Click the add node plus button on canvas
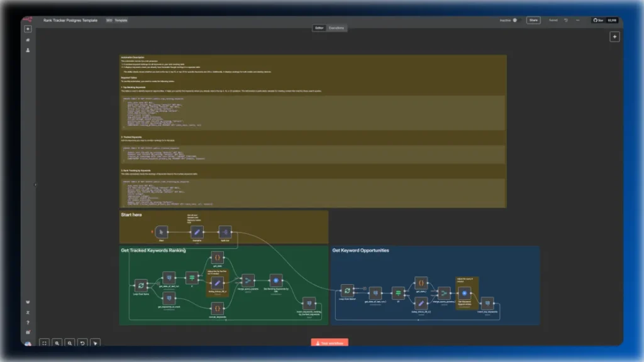 (x=614, y=37)
